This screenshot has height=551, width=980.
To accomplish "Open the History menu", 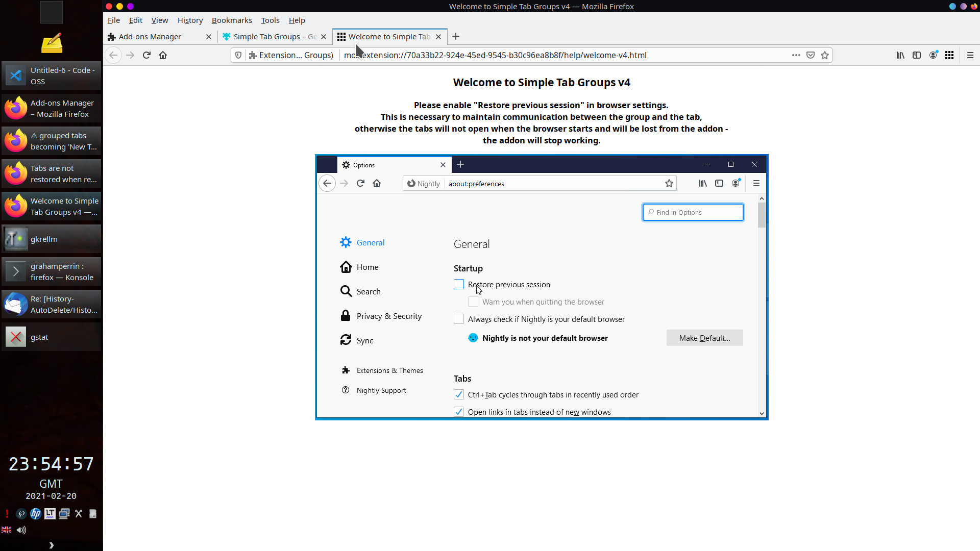I will coord(190,20).
